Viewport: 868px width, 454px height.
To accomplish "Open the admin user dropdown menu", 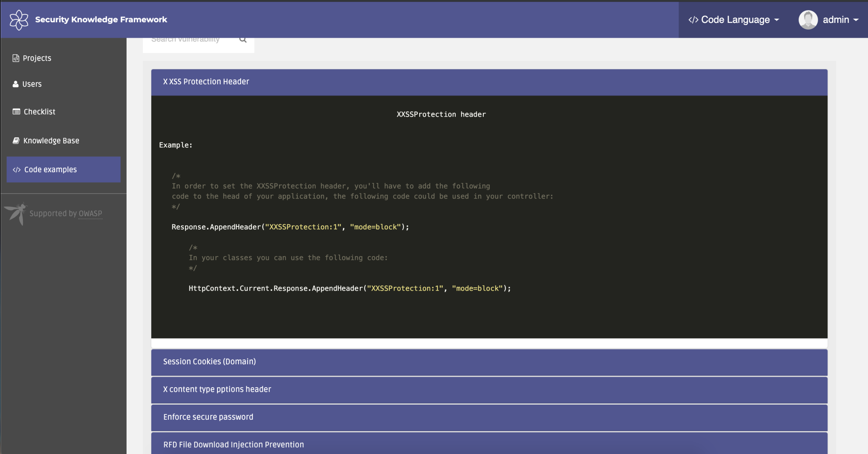I will coord(840,20).
